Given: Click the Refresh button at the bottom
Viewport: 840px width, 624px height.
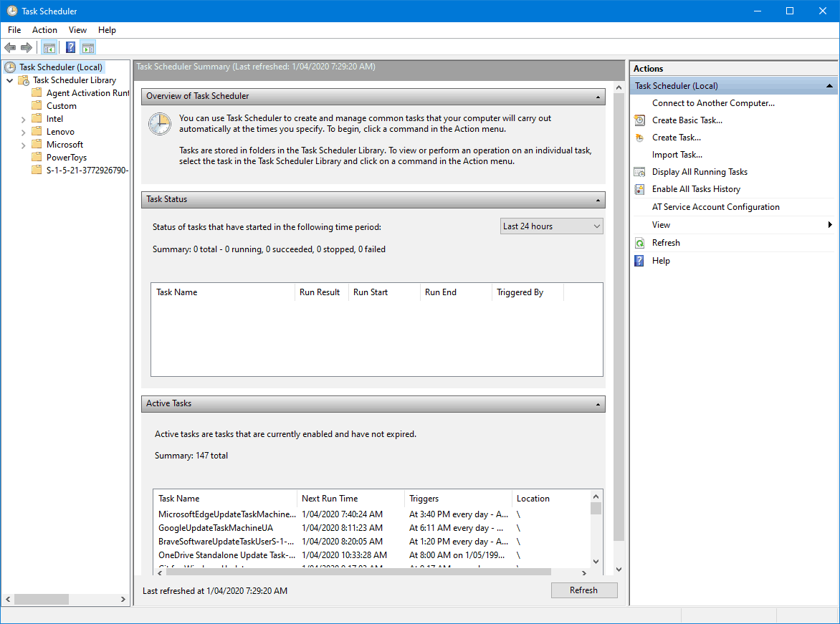Looking at the screenshot, I should [583, 590].
